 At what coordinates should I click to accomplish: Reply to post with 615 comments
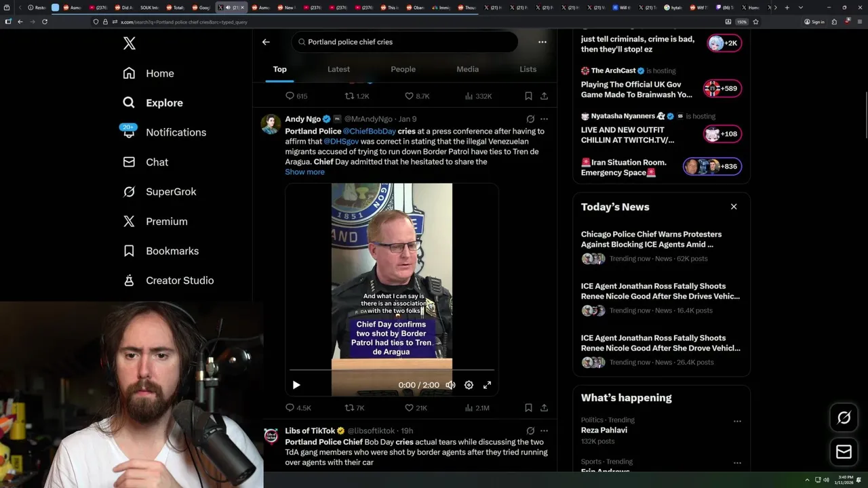coord(296,96)
